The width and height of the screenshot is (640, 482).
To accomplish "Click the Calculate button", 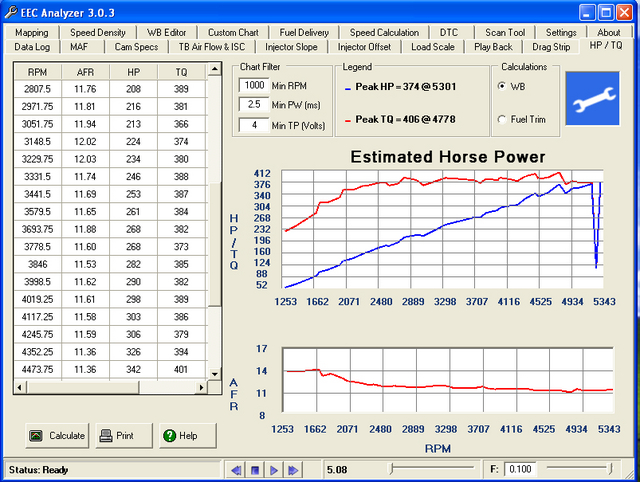I will point(57,436).
